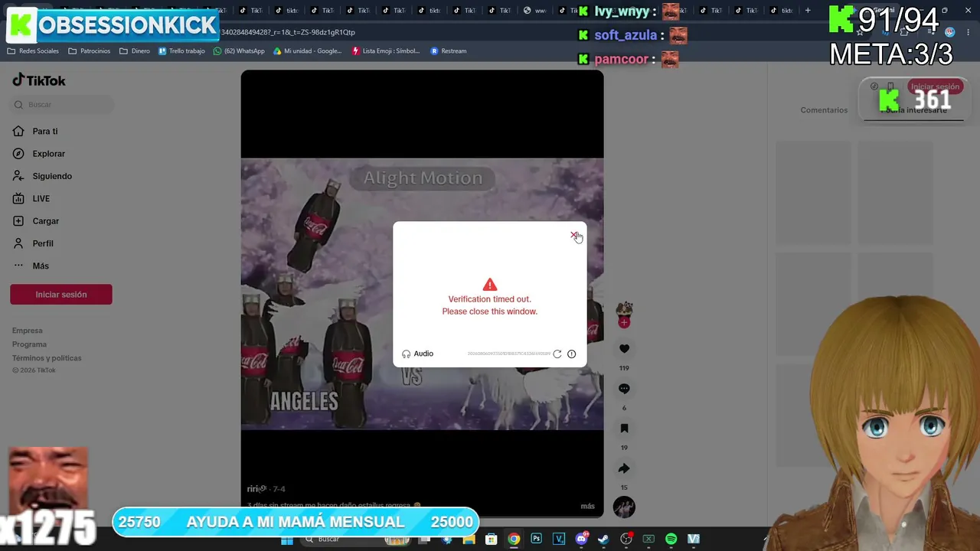Open Términos y políticas footer link

point(47,358)
